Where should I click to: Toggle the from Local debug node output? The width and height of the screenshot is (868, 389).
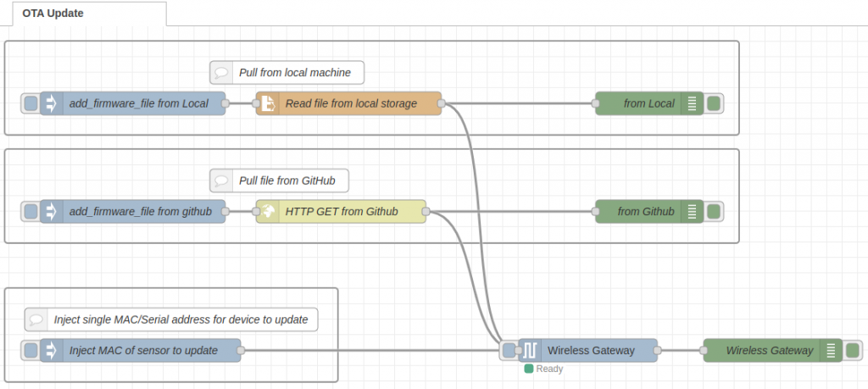click(714, 104)
